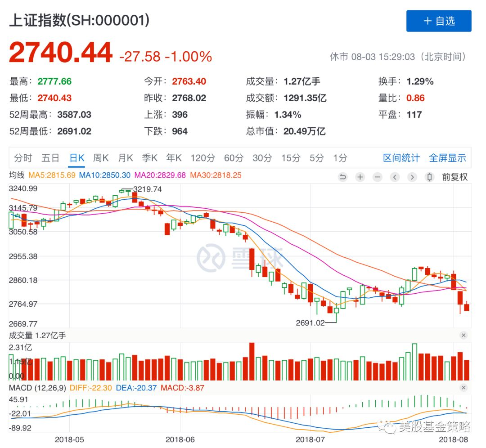Open the 月K chart tab

pos(126,158)
